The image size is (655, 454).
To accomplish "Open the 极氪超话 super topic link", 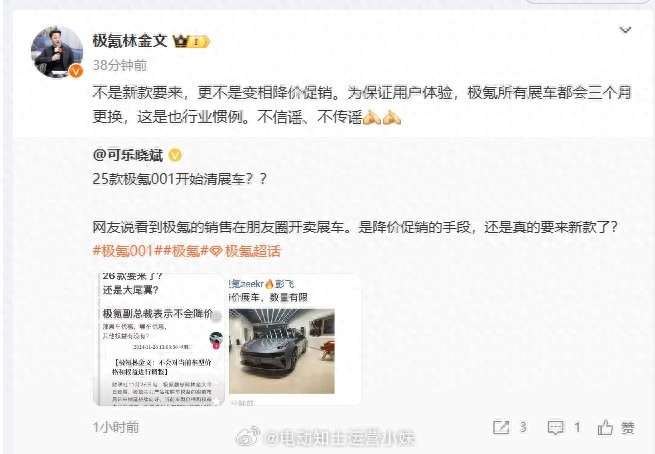I will 253,251.
